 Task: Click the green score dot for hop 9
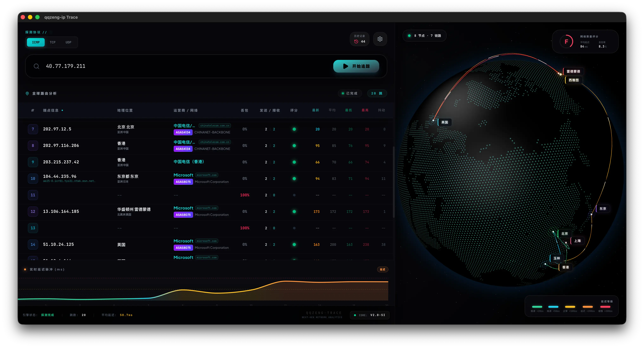click(x=294, y=162)
